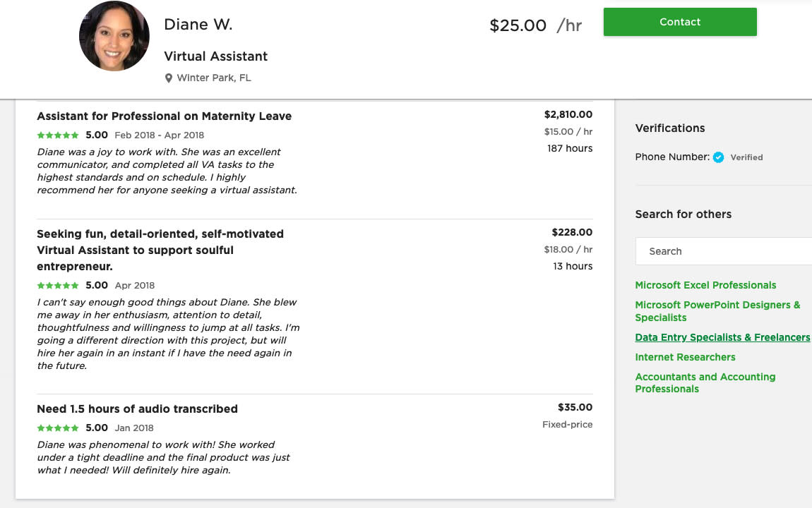Click the Maternity Leave job star rating
The height and width of the screenshot is (508, 812).
pos(58,135)
